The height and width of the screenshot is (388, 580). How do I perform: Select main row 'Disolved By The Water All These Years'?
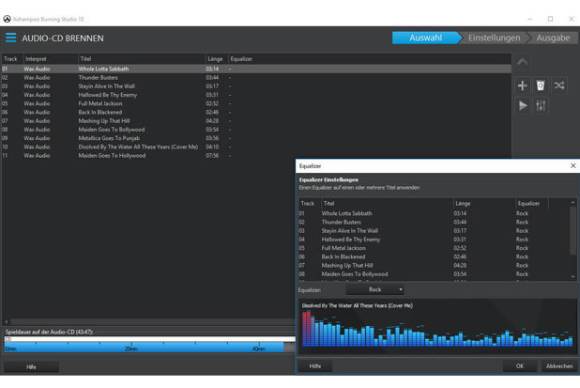pos(257,147)
